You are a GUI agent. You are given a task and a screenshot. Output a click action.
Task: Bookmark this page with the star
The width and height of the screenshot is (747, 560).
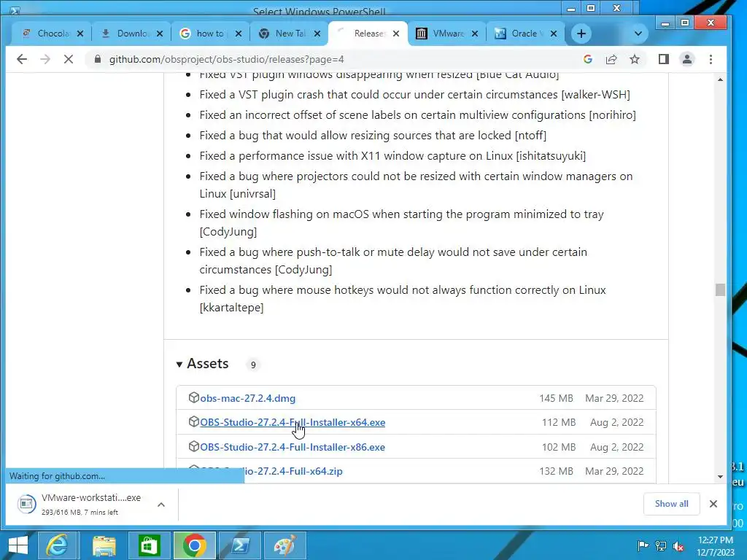pos(635,59)
